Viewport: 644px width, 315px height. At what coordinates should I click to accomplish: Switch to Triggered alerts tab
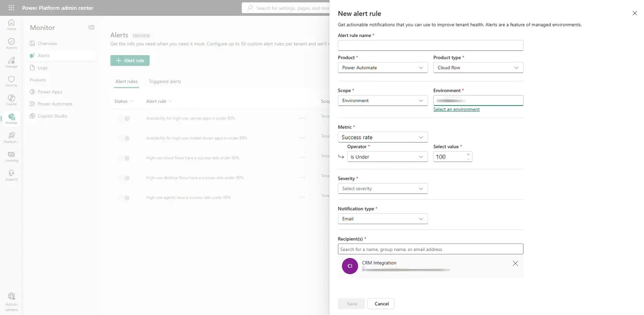coord(165,82)
